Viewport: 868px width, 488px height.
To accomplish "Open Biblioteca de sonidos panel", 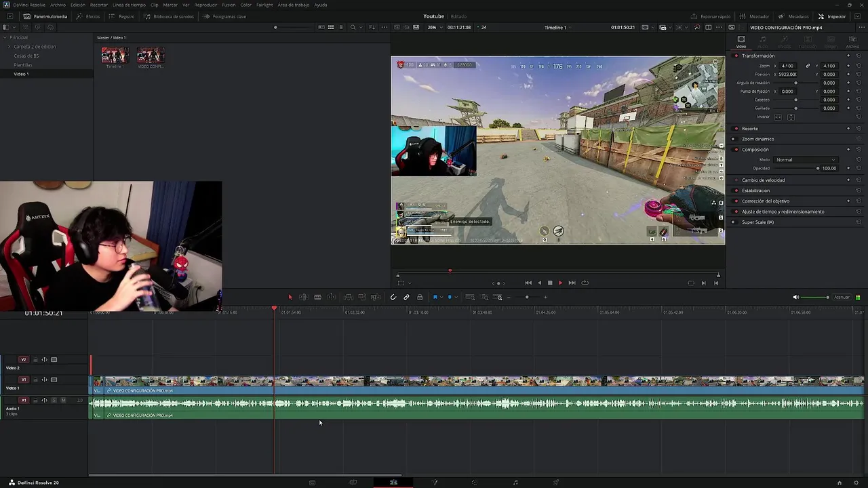I will [x=169, y=16].
